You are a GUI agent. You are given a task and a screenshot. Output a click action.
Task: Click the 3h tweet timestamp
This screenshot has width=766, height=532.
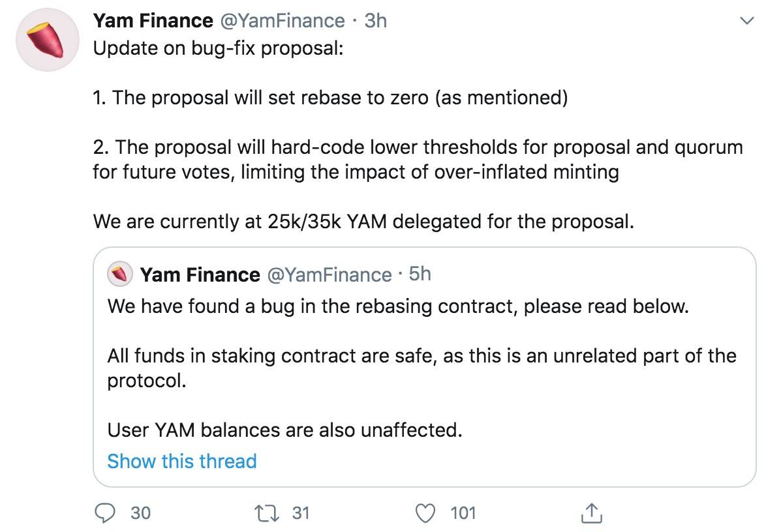(376, 21)
